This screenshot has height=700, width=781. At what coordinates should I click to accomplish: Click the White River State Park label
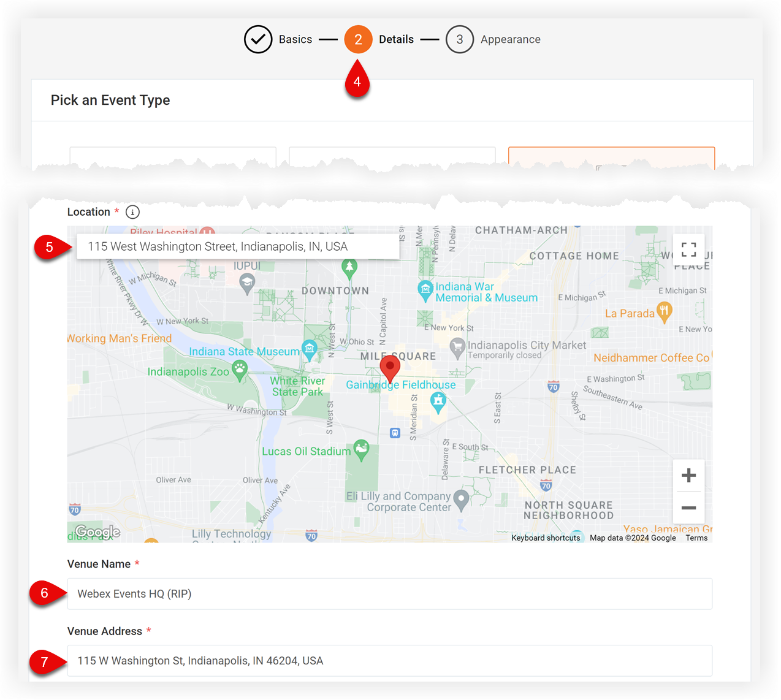pyautogui.click(x=298, y=386)
